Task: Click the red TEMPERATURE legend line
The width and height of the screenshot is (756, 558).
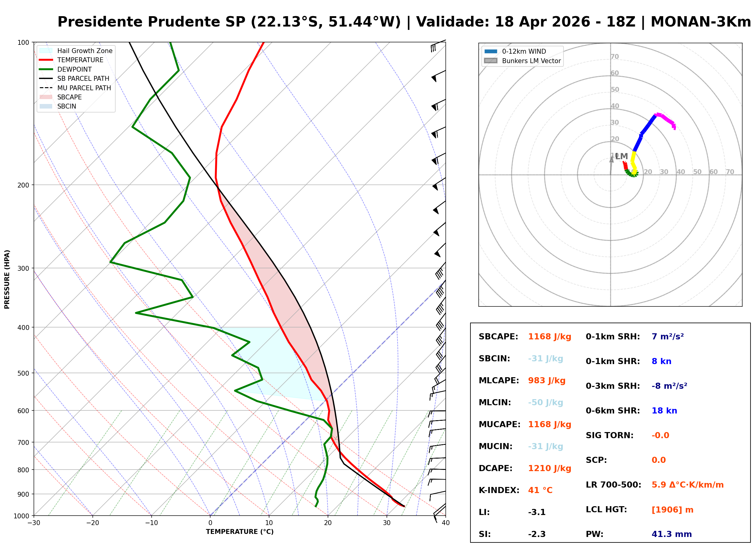Action: pos(46,60)
